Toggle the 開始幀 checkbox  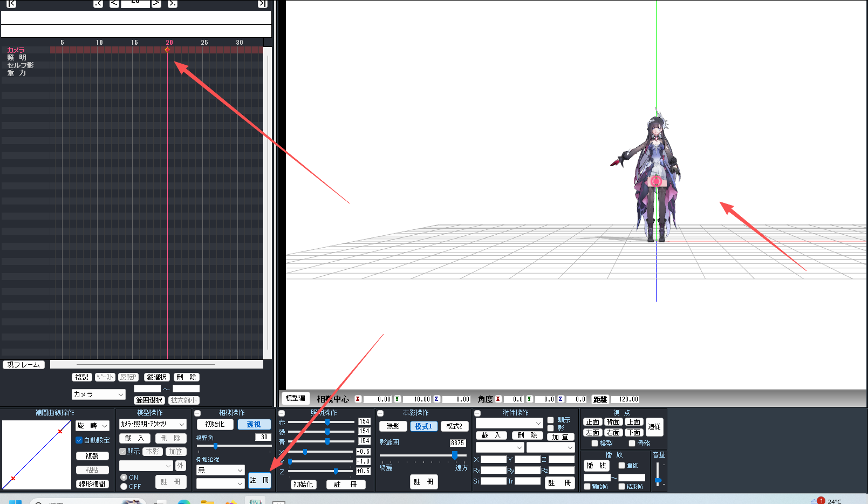coord(587,487)
